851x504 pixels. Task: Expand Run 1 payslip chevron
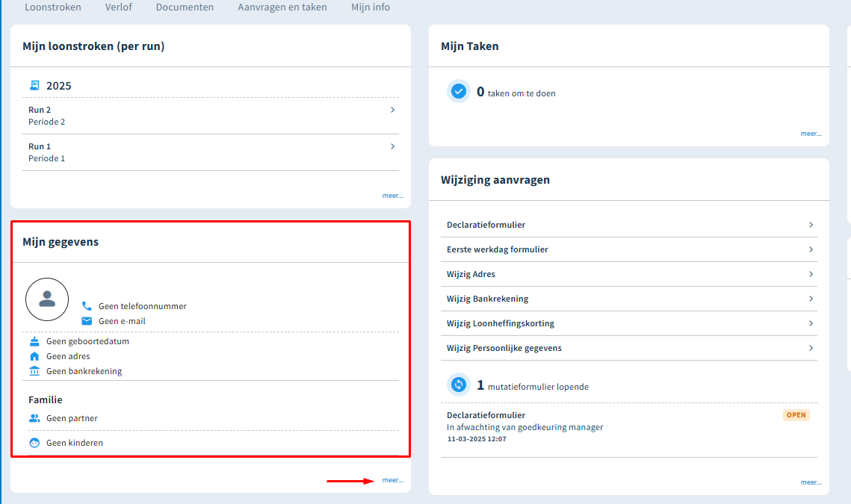pos(392,146)
